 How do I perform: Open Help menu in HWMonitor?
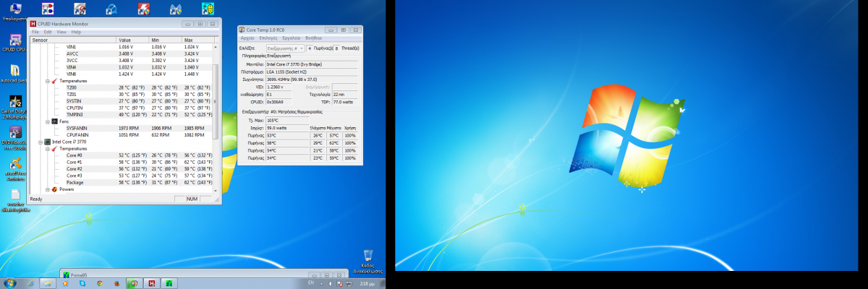coord(76,32)
